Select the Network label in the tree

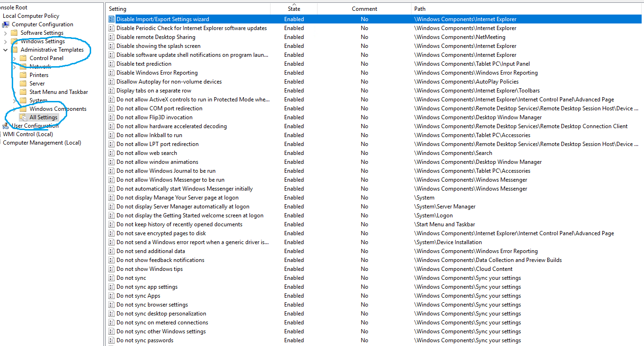coord(40,67)
